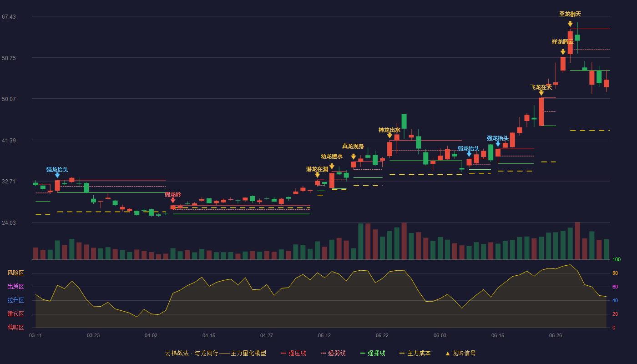Click the 50.07 price axis label

coord(9,99)
